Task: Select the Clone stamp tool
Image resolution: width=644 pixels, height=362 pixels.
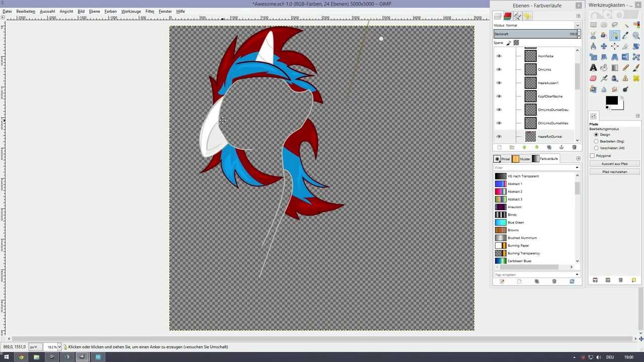Action: pos(625,78)
